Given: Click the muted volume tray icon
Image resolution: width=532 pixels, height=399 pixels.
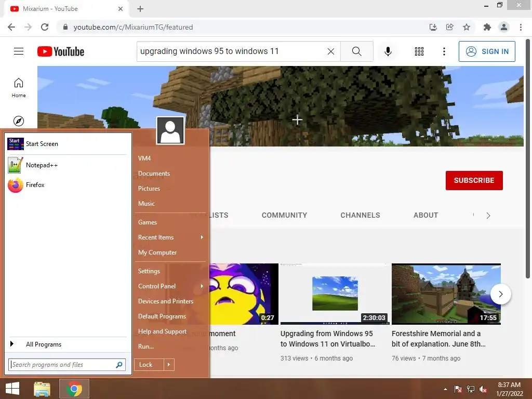Looking at the screenshot, I should click(483, 389).
